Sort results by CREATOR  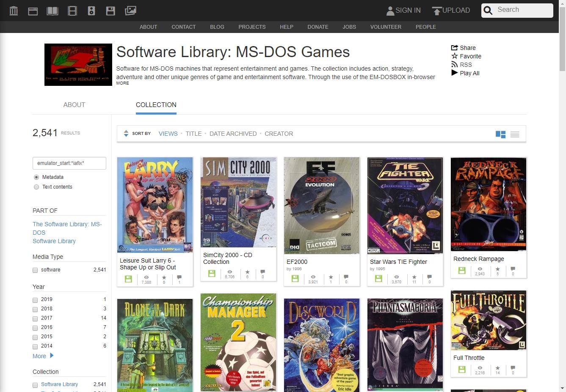tap(279, 134)
